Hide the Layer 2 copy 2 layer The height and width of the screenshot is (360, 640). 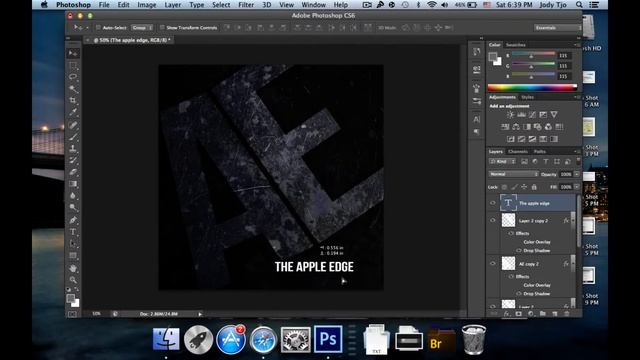(493, 220)
